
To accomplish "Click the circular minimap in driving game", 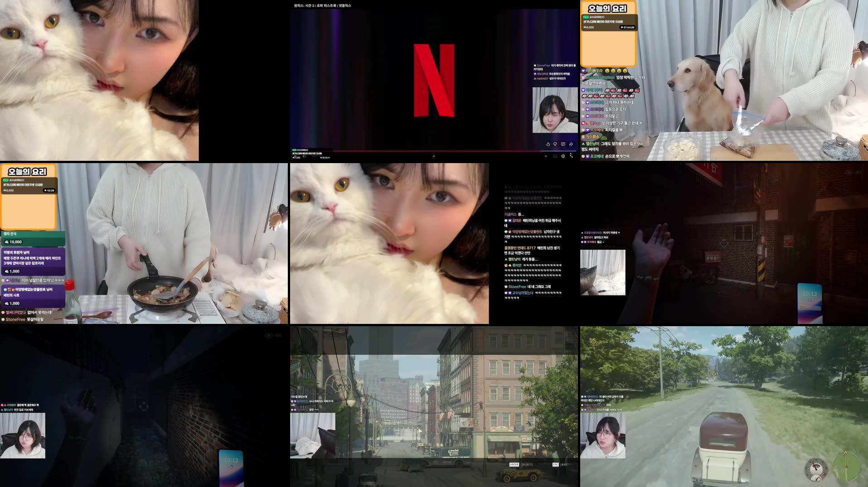I will (x=846, y=467).
